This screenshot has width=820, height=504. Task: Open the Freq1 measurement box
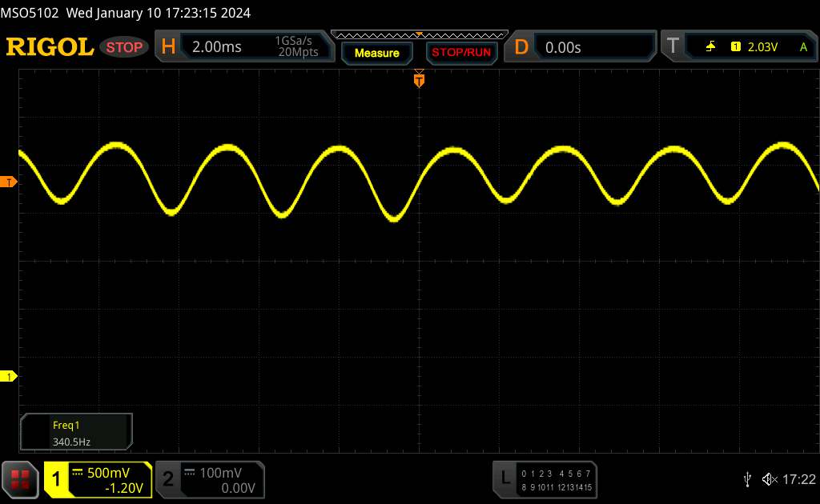click(76, 432)
